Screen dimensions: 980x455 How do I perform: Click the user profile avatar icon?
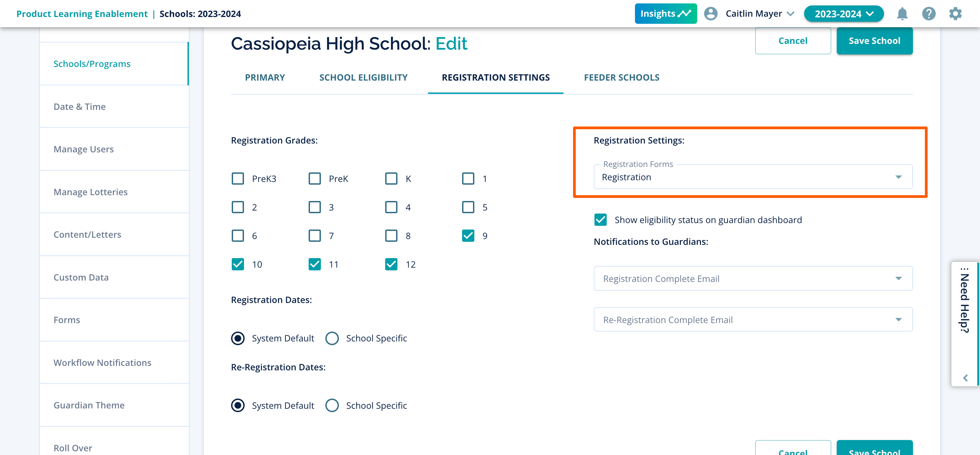pyautogui.click(x=710, y=14)
